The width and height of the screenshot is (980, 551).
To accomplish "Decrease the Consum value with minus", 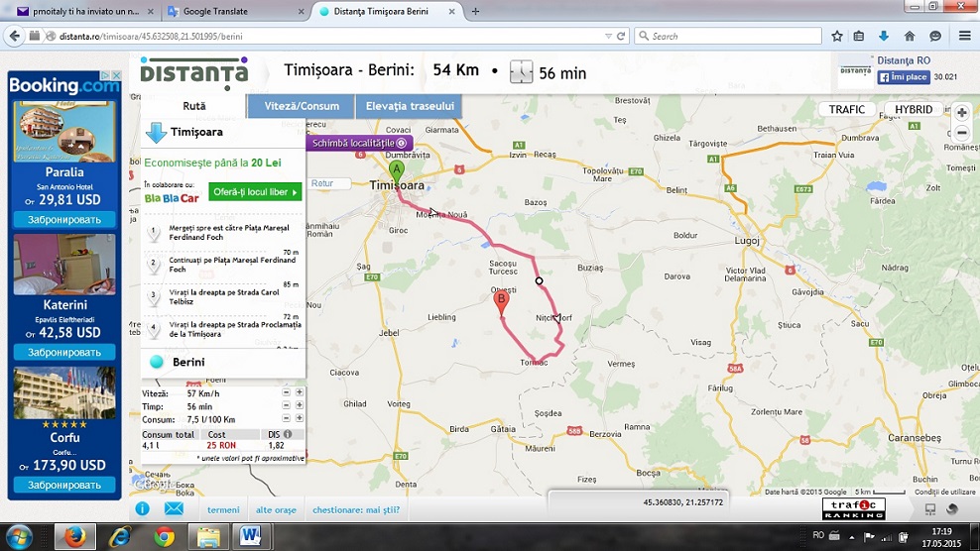I will (286, 418).
